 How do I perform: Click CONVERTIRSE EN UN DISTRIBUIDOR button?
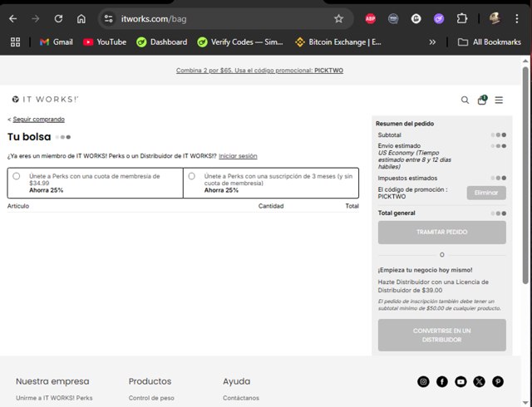click(441, 335)
